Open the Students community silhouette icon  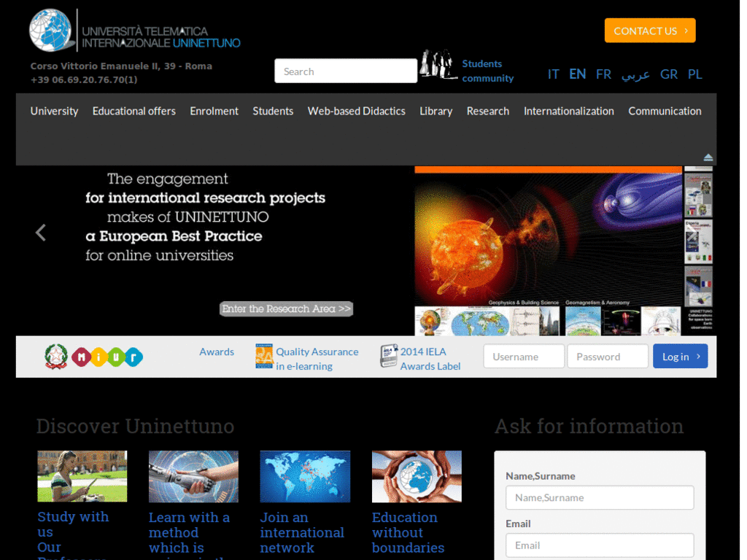coord(438,64)
